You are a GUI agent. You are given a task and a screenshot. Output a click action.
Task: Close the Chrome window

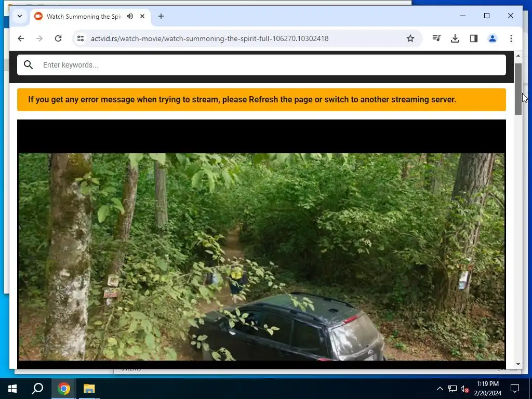pyautogui.click(x=510, y=16)
